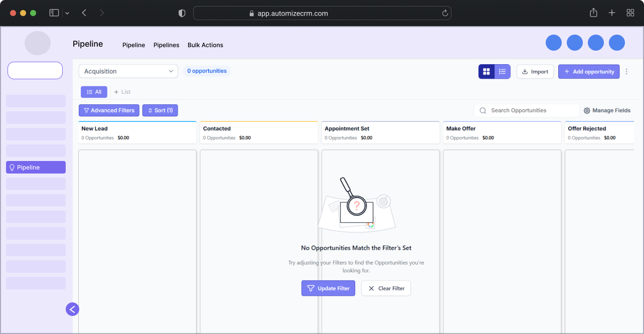Go to Bulk Actions tab
The image size is (644, 334).
(205, 45)
